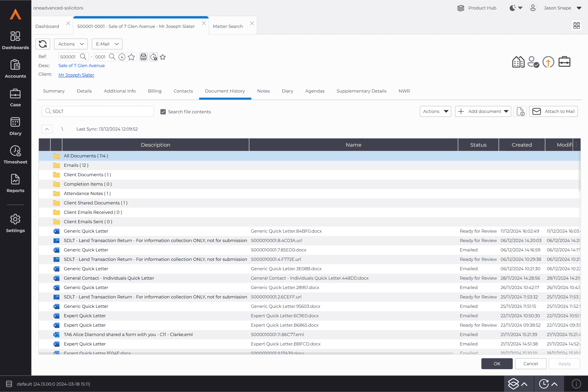Uncheck Search file contents checkbox
The image size is (588, 392).
tap(163, 112)
